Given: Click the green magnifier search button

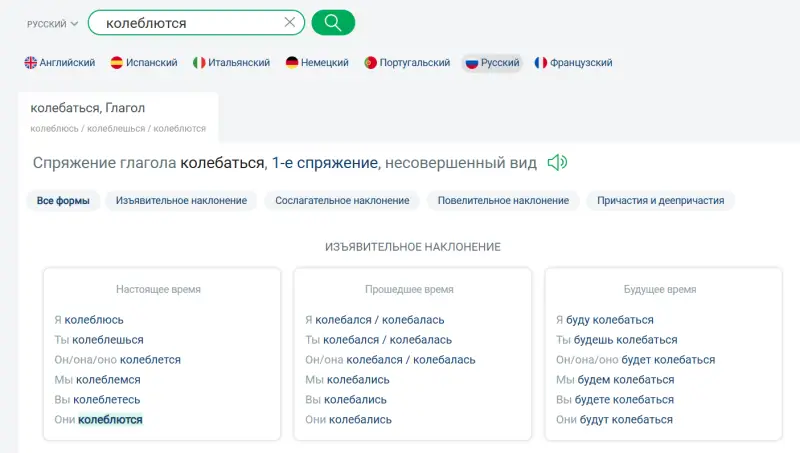Looking at the screenshot, I should (x=333, y=22).
